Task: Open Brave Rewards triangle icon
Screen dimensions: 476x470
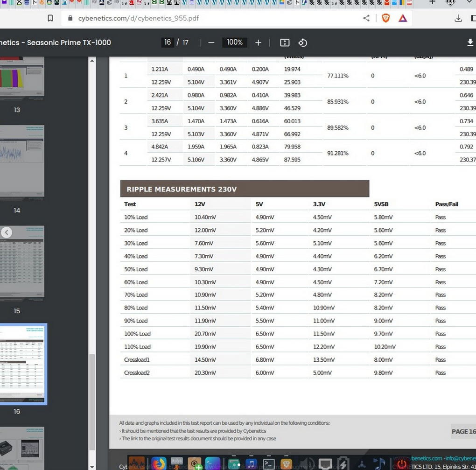Action: pyautogui.click(x=403, y=18)
